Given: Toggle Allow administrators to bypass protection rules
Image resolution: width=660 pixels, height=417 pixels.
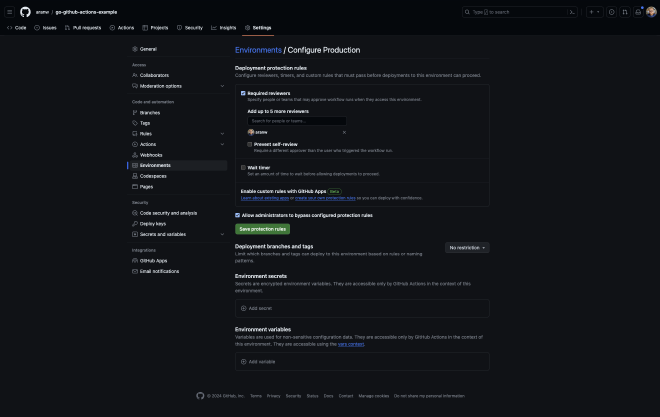Looking at the screenshot, I should [x=237, y=215].
